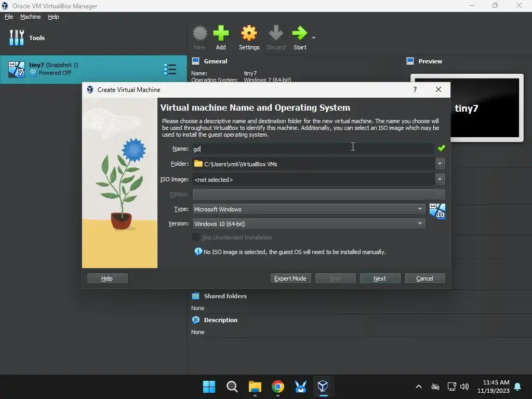
Task: Open the Version Windows 10 dropdown
Action: click(x=309, y=223)
